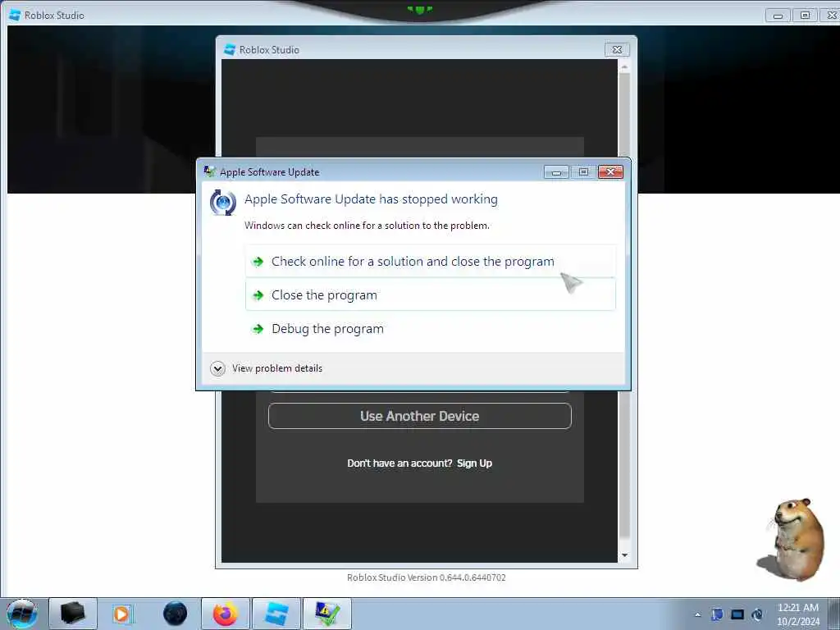The width and height of the screenshot is (840, 630).
Task: Open the error report taskbar icon
Action: (x=326, y=614)
